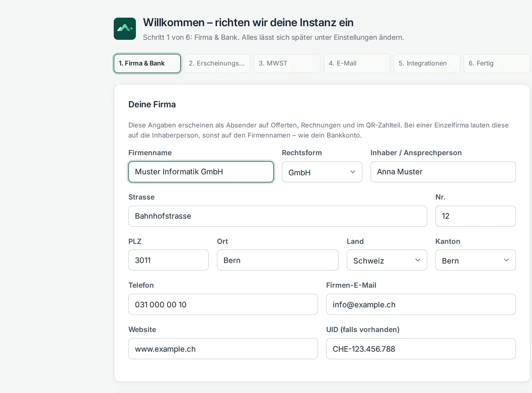Click the 'Firmenname' field label
The image size is (532, 393).
tap(150, 153)
